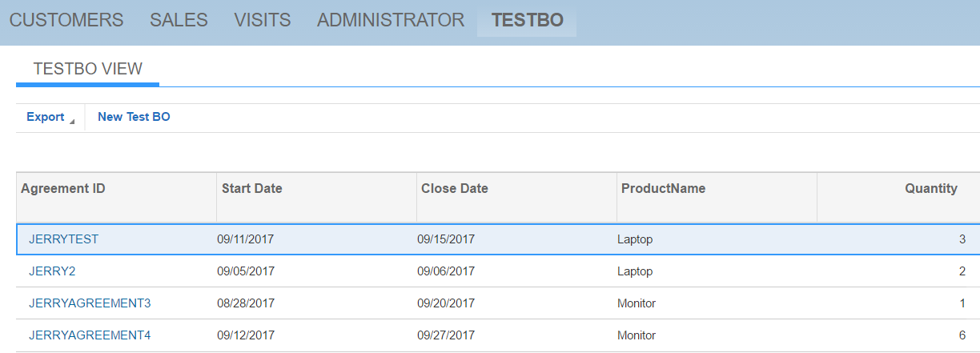Open the Administrator tab
980x353 pixels.
point(391,20)
